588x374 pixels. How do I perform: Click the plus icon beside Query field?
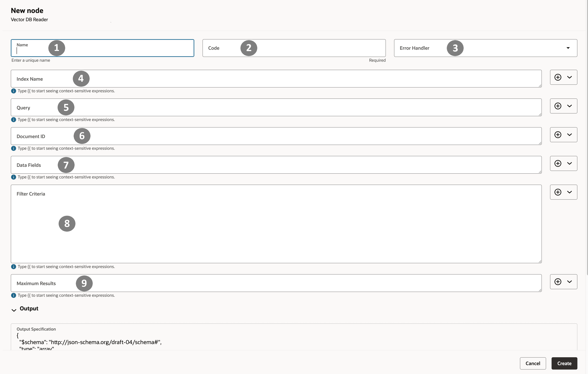tap(558, 106)
